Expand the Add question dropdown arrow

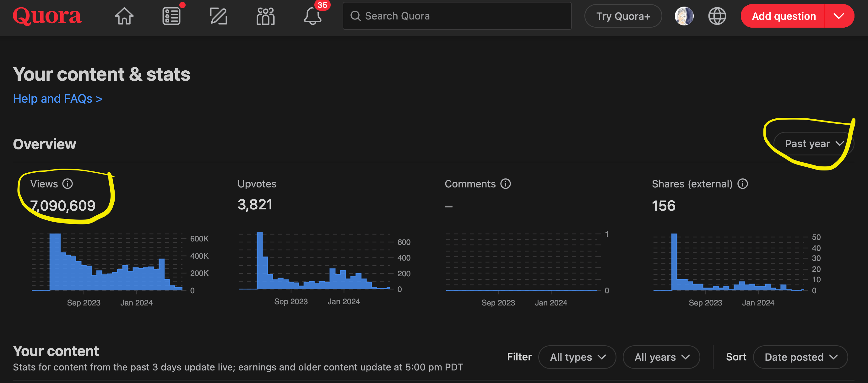coord(839,16)
